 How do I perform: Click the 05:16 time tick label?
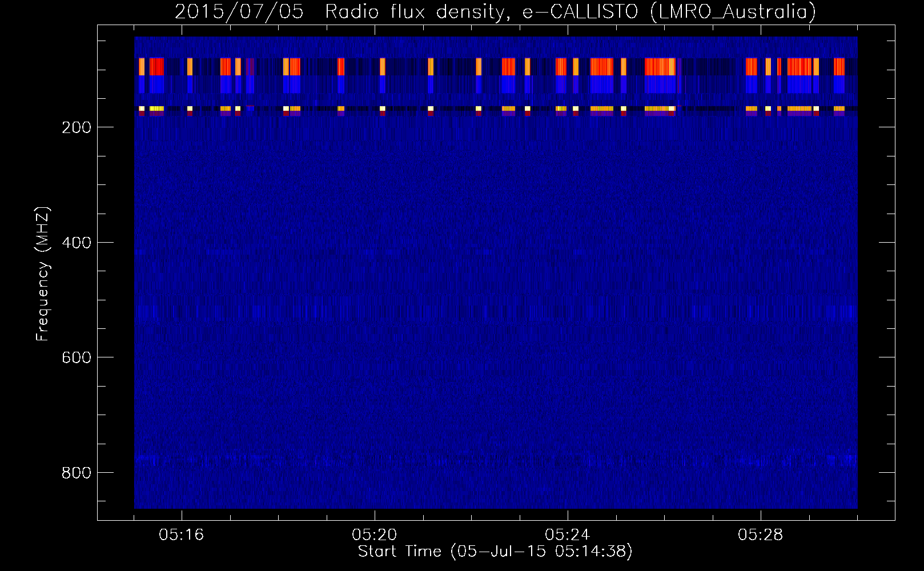(x=182, y=535)
